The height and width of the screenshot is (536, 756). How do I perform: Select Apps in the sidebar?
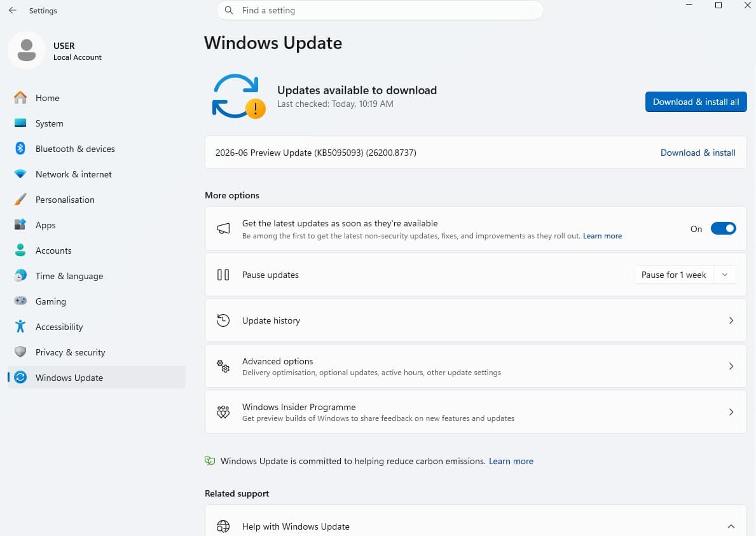click(97, 225)
